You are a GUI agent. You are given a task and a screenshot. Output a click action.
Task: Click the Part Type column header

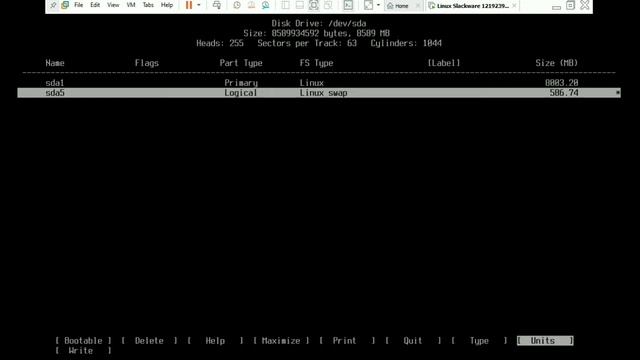coord(241,63)
